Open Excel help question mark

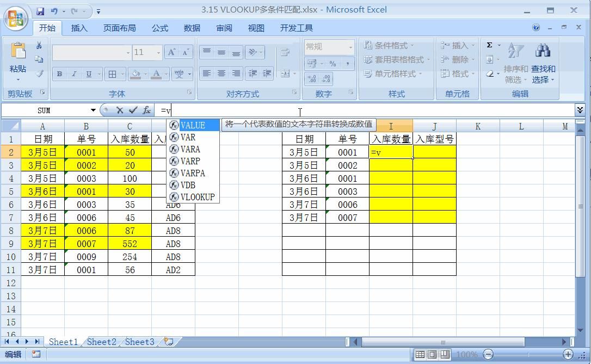(536, 28)
